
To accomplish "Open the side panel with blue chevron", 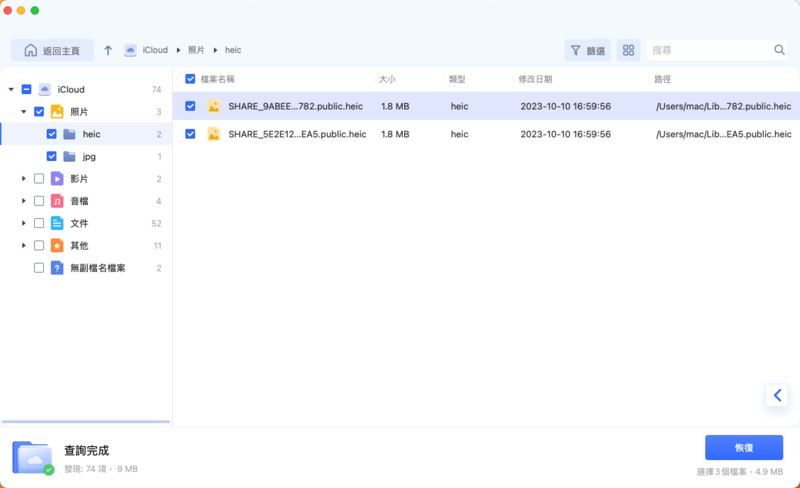I will coord(777,395).
